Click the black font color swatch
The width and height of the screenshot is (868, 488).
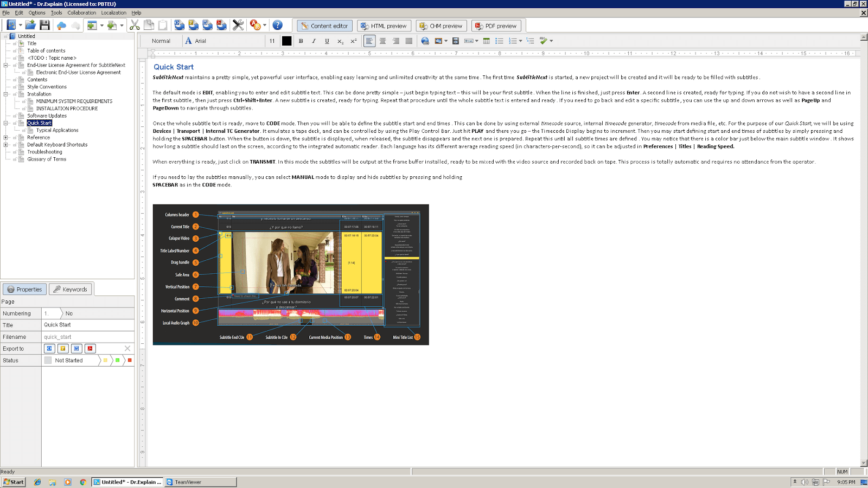(286, 41)
